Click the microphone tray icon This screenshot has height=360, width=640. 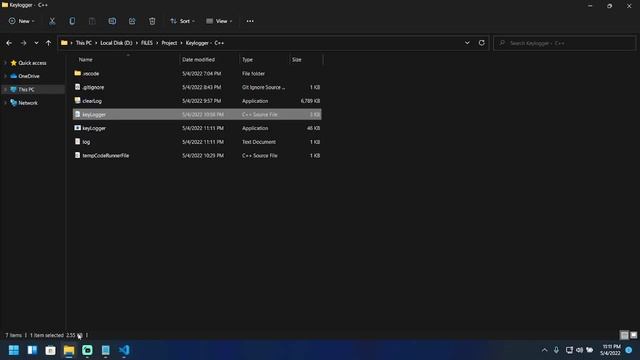(x=556, y=350)
